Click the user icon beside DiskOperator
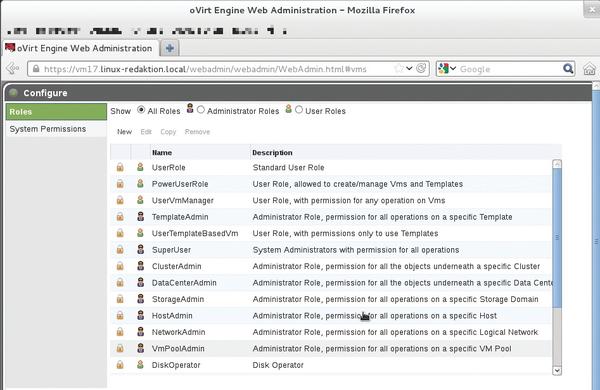600x390 pixels. click(140, 365)
